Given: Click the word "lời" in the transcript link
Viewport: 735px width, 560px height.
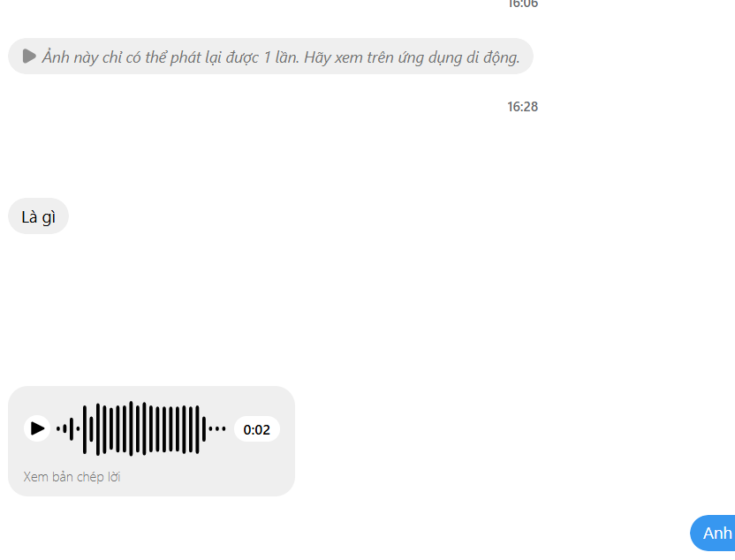Looking at the screenshot, I should pos(114,477).
